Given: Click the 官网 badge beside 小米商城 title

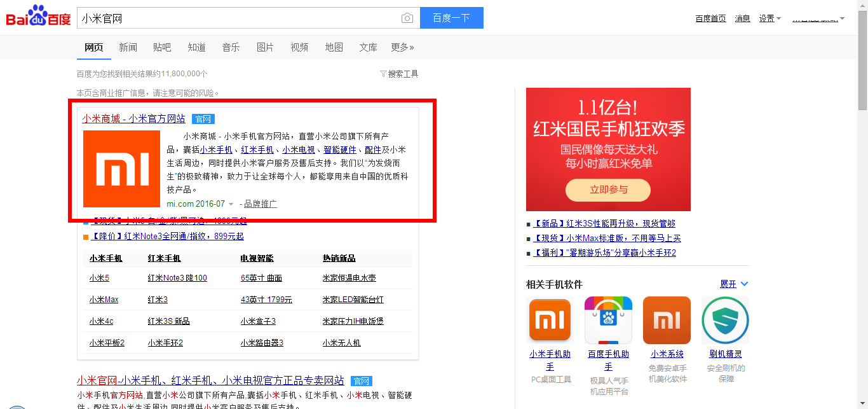Looking at the screenshot, I should (x=203, y=119).
